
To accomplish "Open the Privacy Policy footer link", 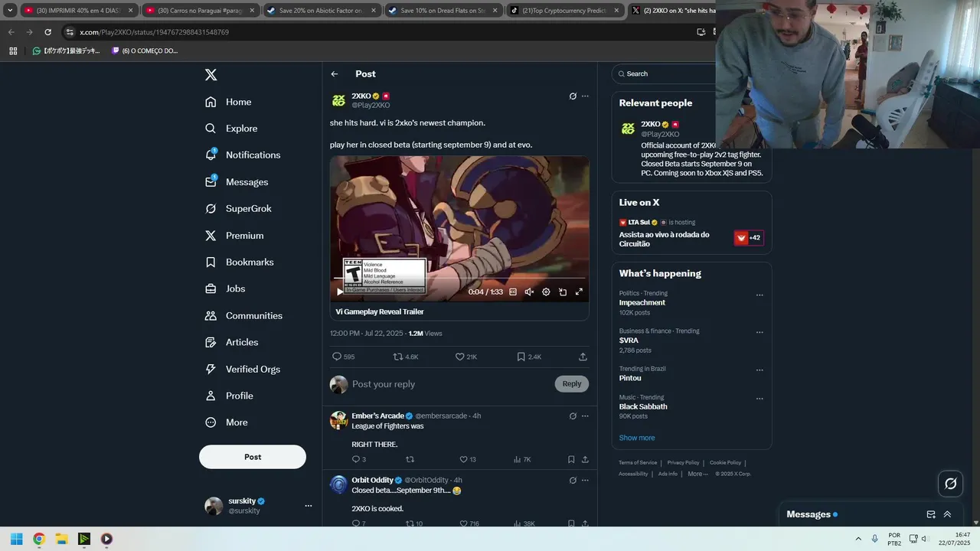I will 683,462.
